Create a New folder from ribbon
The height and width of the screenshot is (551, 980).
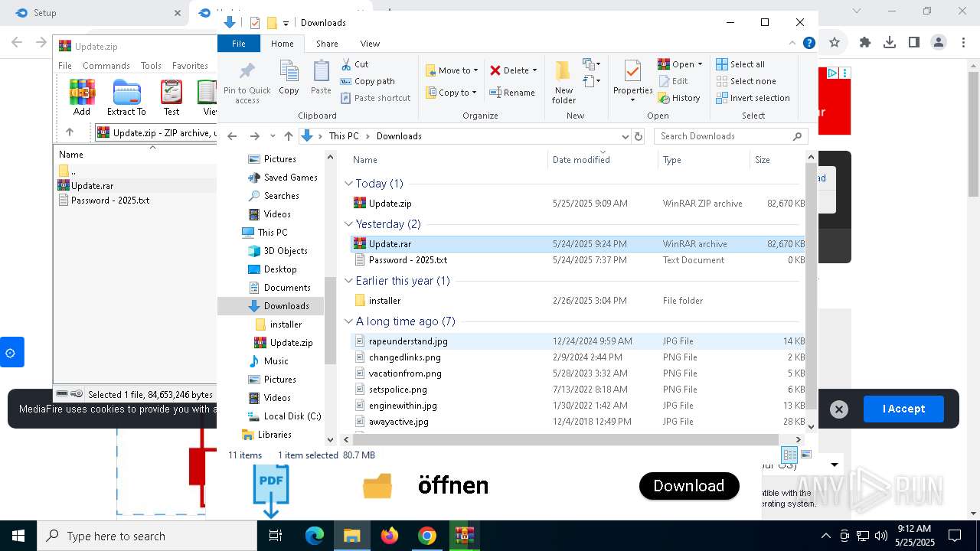pyautogui.click(x=563, y=83)
